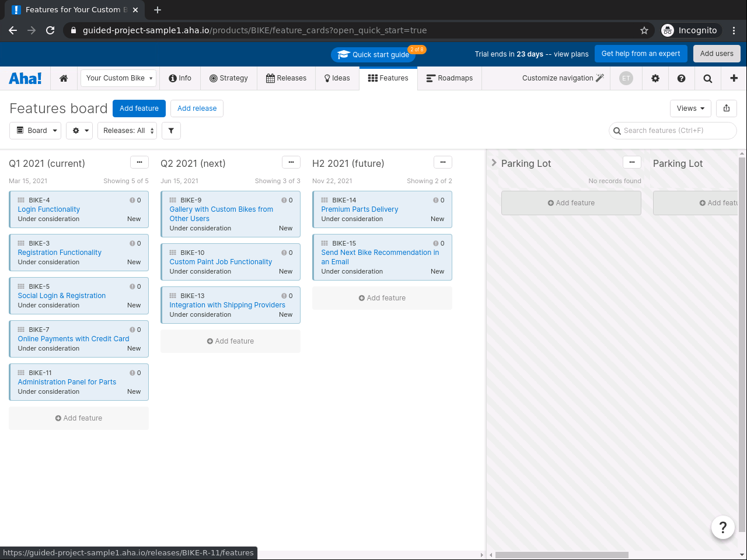Open the Board view type dropdown
747x560 pixels.
click(36, 131)
